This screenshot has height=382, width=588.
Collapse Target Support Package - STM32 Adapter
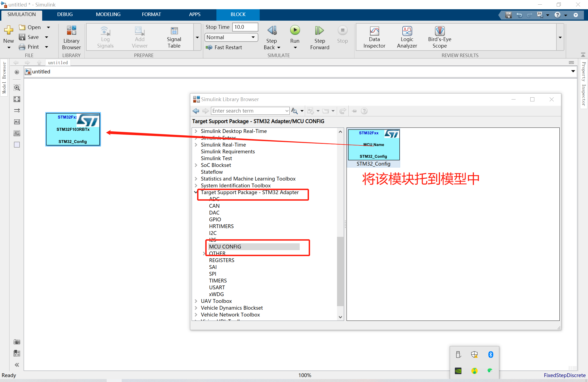coord(196,192)
